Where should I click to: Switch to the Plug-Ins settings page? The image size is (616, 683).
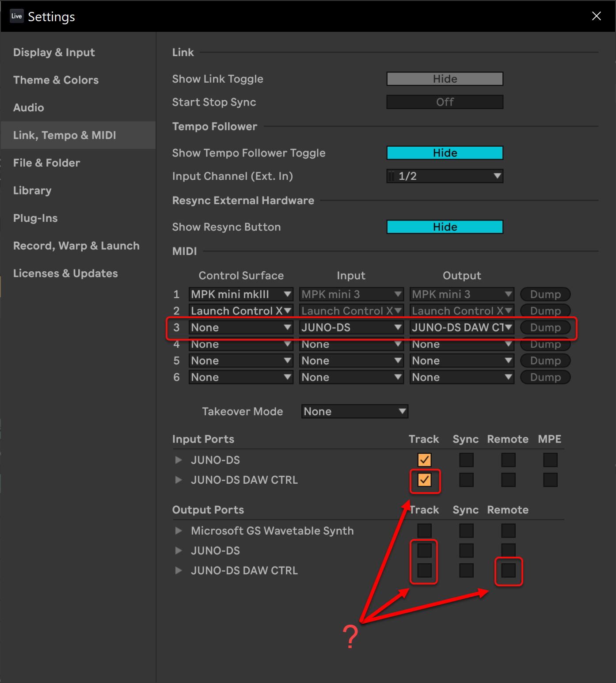35,218
